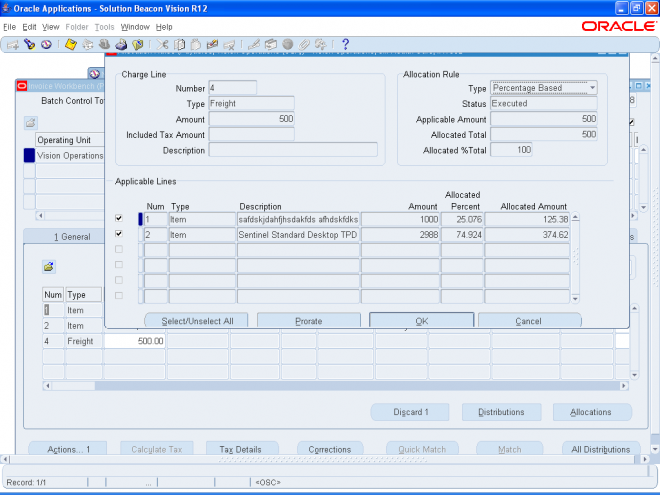The height and width of the screenshot is (495, 660).
Task: Click the Distributions button
Action: pyautogui.click(x=501, y=412)
